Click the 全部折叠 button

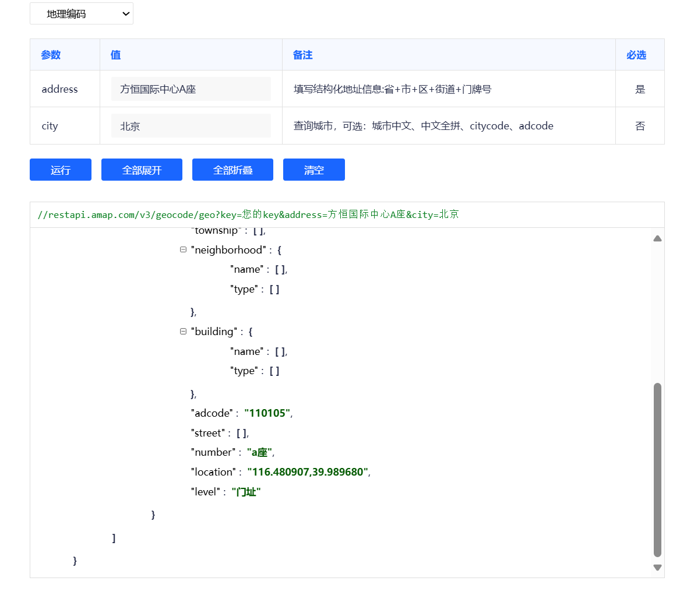point(232,170)
